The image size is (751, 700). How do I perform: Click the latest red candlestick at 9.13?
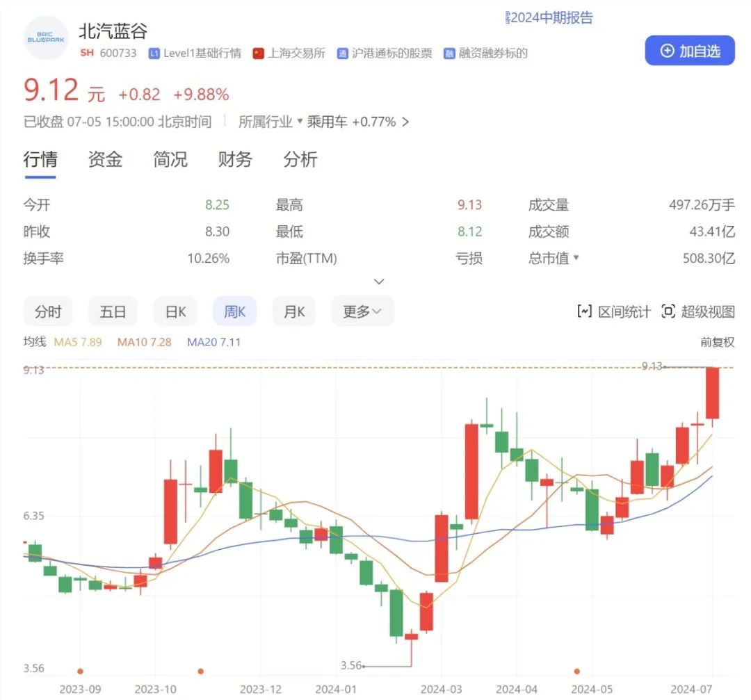point(713,393)
